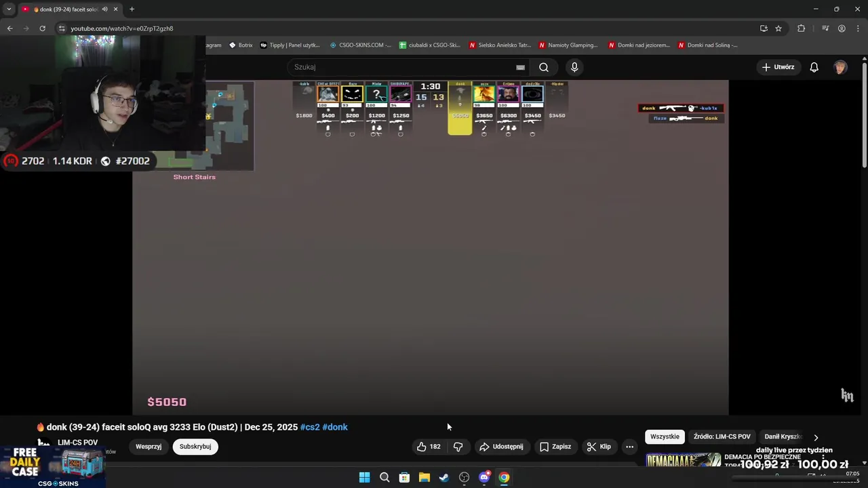Select the Źródło: LIM-CS POV chip
The width and height of the screenshot is (868, 488).
pyautogui.click(x=722, y=436)
